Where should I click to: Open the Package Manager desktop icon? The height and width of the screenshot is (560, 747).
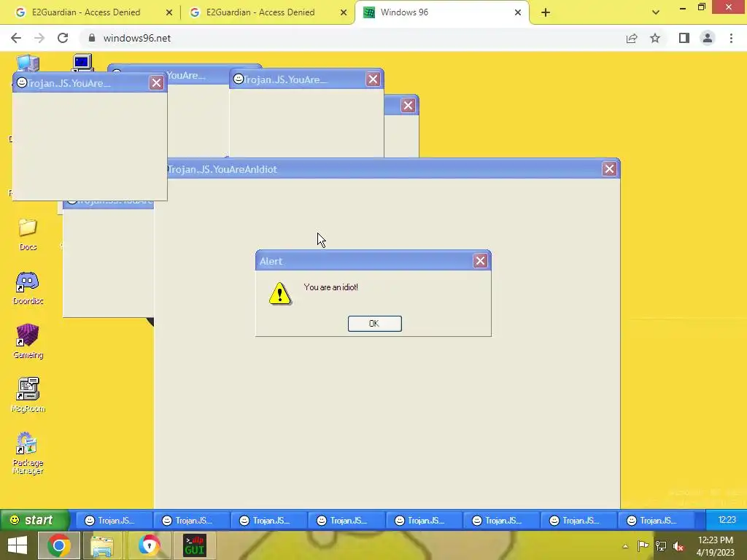(28, 453)
